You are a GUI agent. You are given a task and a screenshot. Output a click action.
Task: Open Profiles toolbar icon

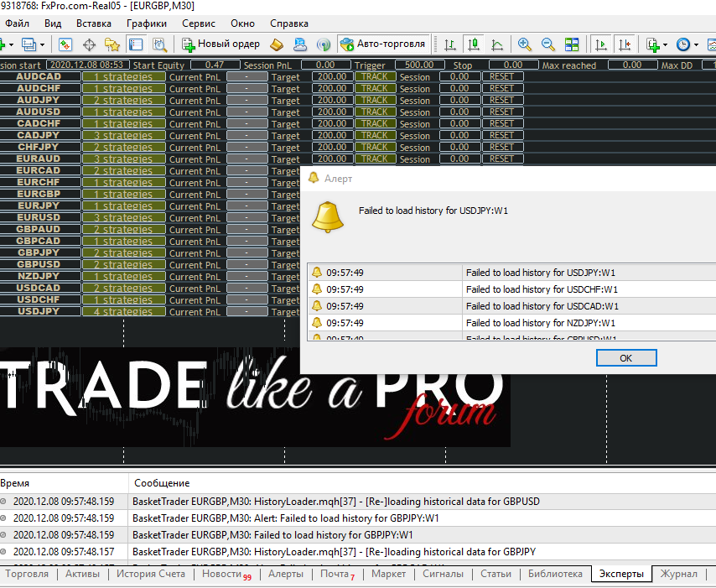pyautogui.click(x=29, y=44)
